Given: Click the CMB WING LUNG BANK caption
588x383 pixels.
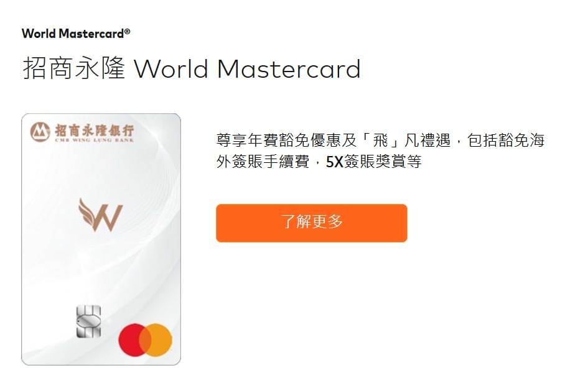Looking at the screenshot, I should coord(95,140).
